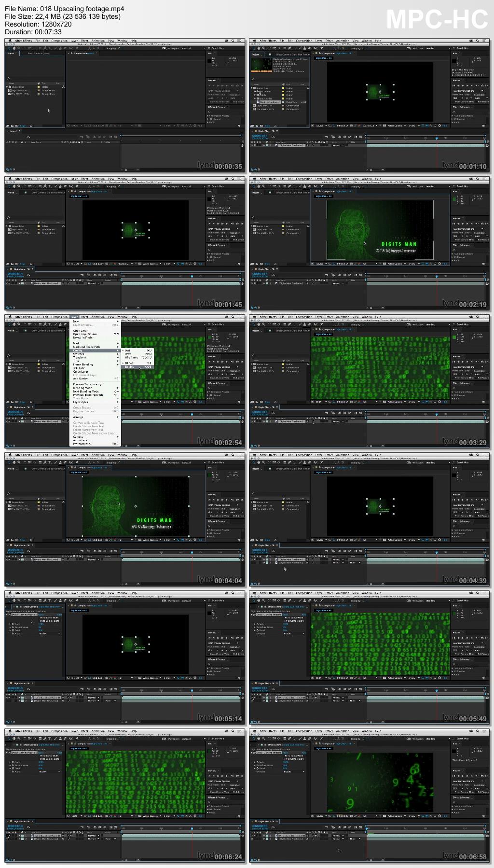Click the timeline search icon in the 01:10 frame
Image resolution: width=494 pixels, height=868 pixels.
(273, 136)
